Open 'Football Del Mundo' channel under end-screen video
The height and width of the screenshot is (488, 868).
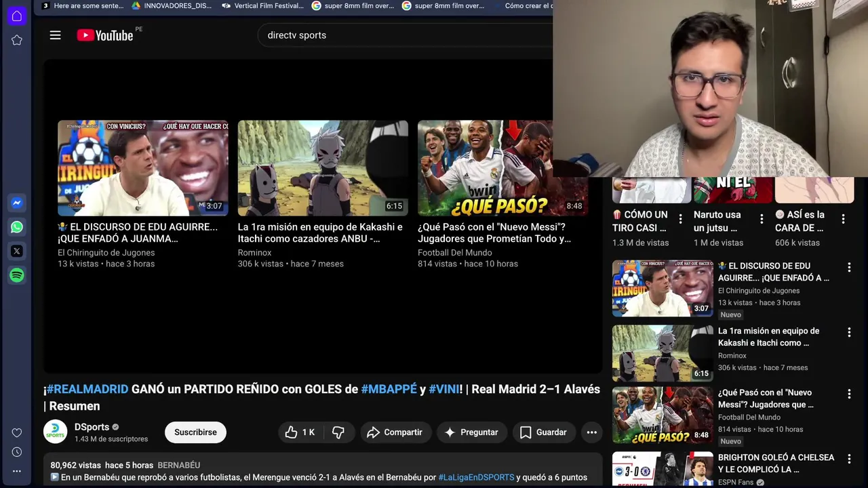point(455,253)
